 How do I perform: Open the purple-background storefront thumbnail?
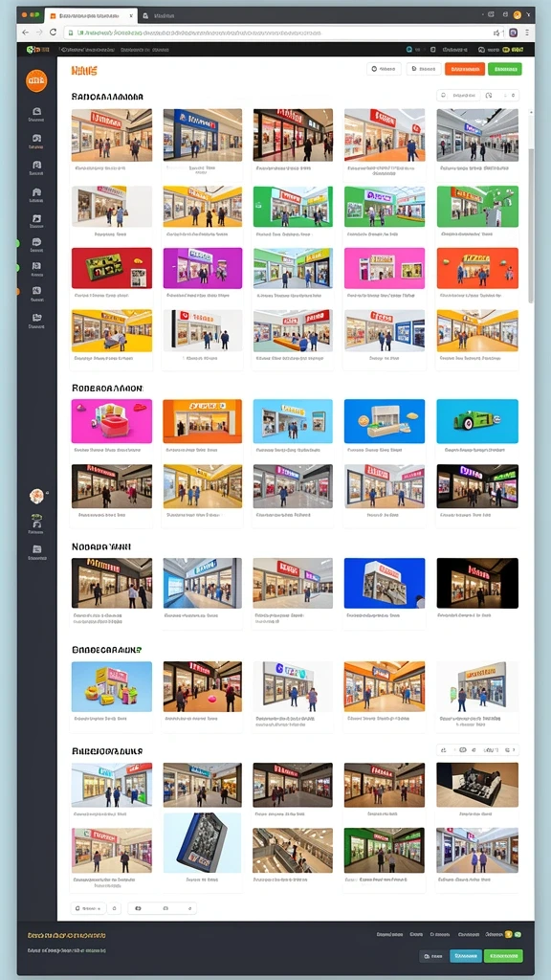[203, 268]
